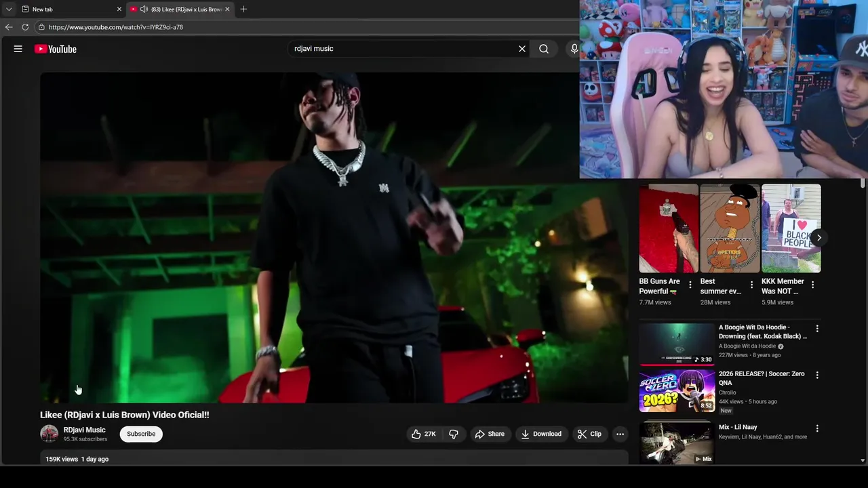This screenshot has height=488, width=868.
Task: Open the Mix - Lil Naay title
Action: 738,427
